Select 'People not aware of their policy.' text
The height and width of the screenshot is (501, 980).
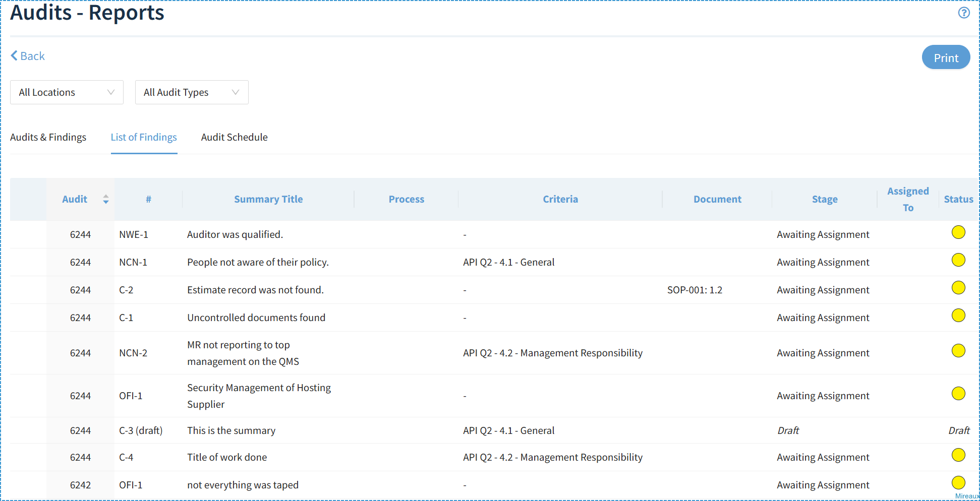258,262
